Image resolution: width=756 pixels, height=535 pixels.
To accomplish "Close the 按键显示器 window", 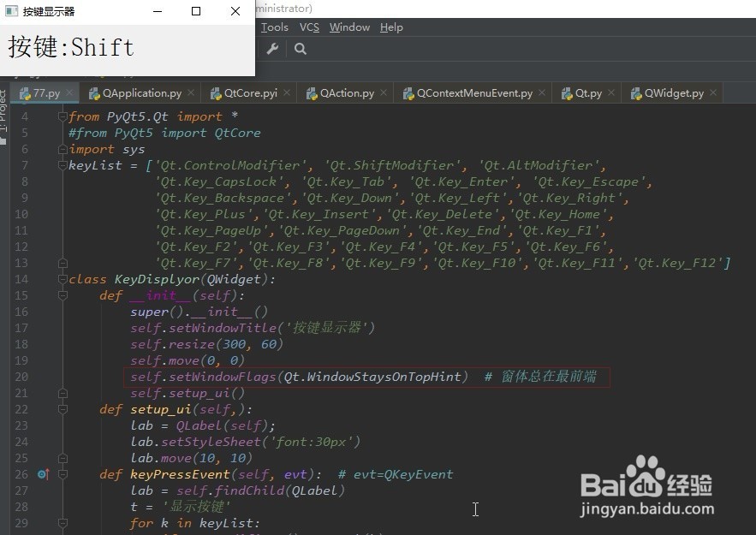I will click(235, 11).
